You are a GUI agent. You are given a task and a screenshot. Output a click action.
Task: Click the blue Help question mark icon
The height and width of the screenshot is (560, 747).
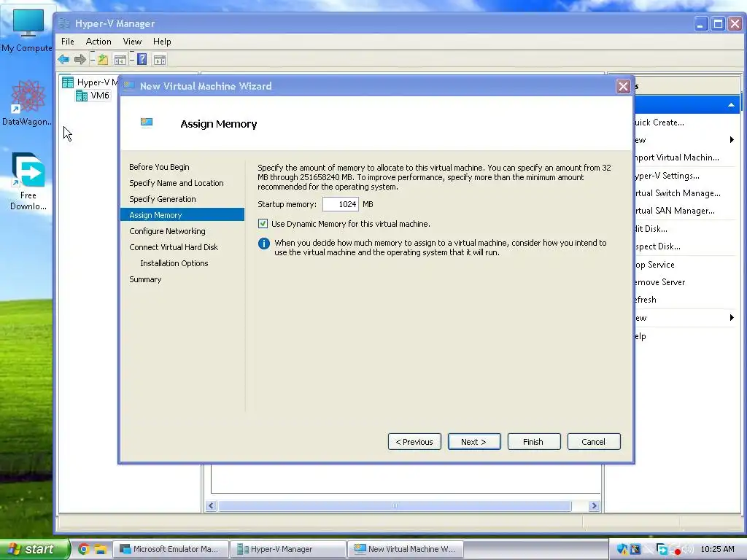(142, 60)
